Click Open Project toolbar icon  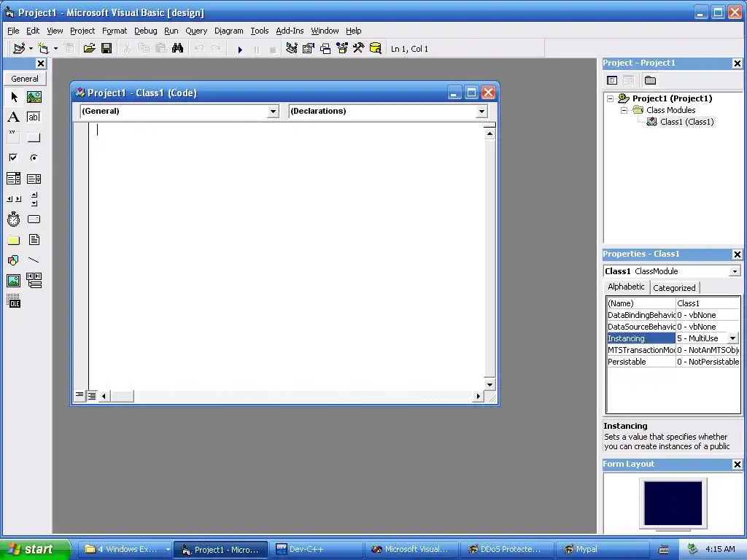pos(89,48)
